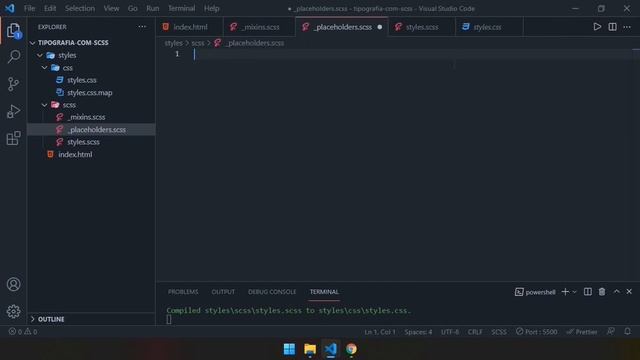Viewport: 640px width, 360px height.
Task: Open the Go menu
Action: coord(133,8)
